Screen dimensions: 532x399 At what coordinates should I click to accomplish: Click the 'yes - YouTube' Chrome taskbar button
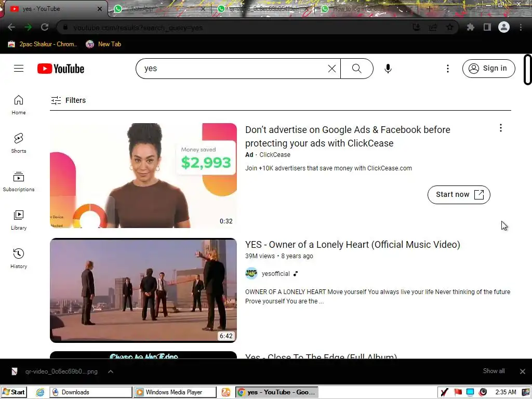coord(277,392)
